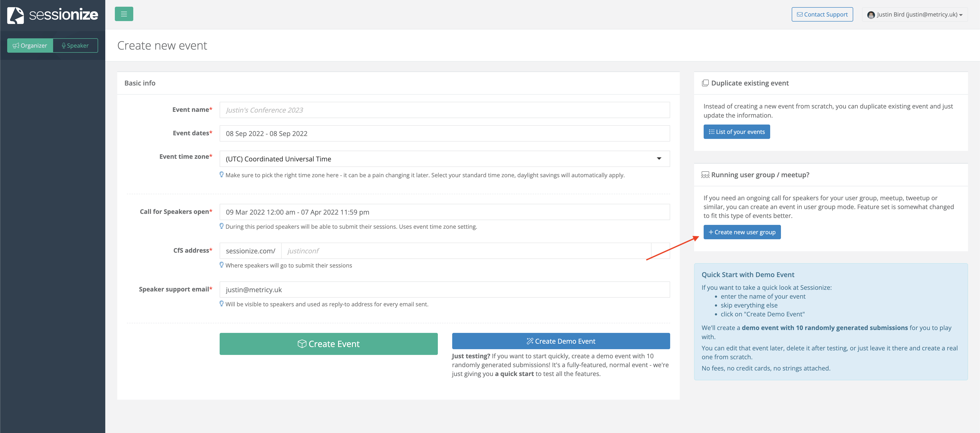Switch to the Speaker tab
Image resolution: width=980 pixels, height=433 pixels.
(x=75, y=45)
